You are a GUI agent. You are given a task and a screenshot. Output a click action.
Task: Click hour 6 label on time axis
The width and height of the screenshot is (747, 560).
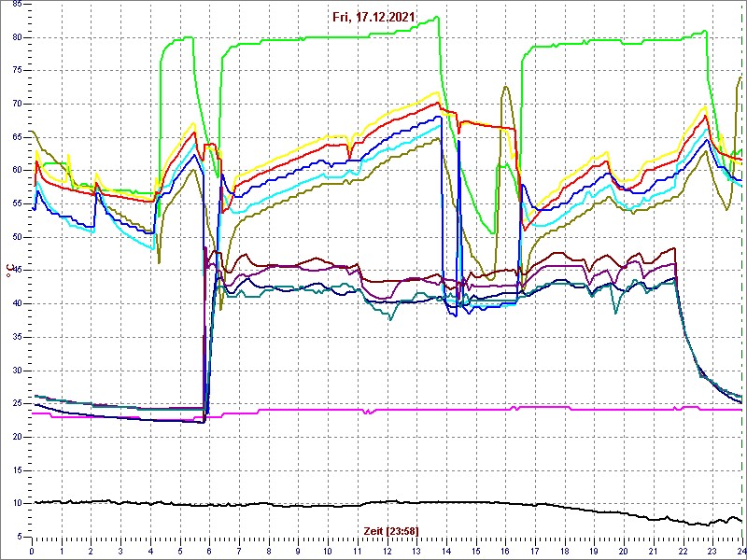[209, 552]
